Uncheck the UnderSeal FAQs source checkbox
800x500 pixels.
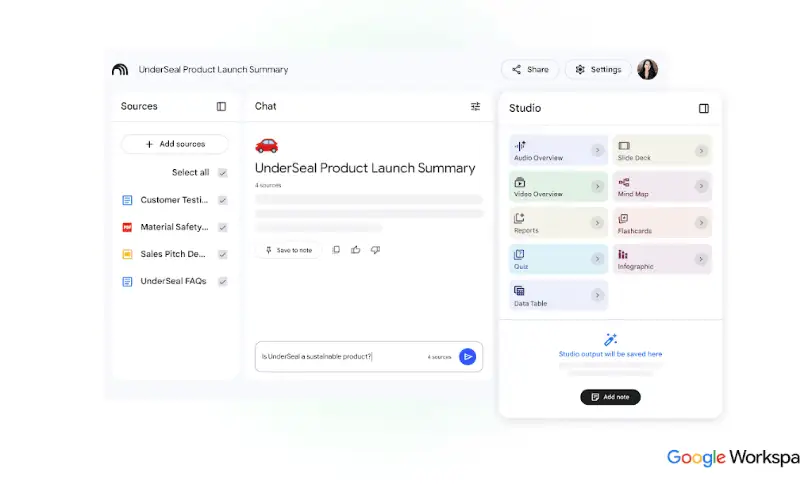pyautogui.click(x=222, y=281)
